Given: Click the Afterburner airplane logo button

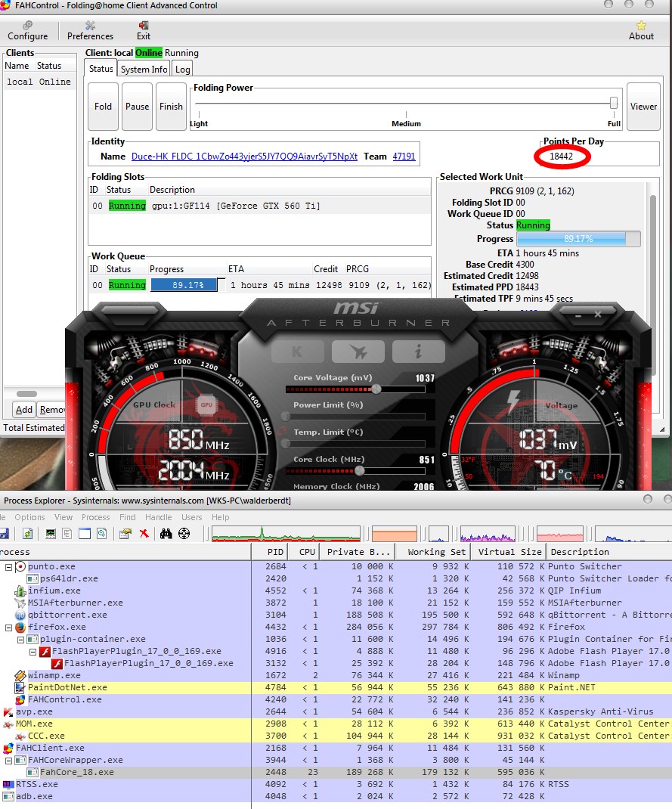Looking at the screenshot, I should click(358, 352).
